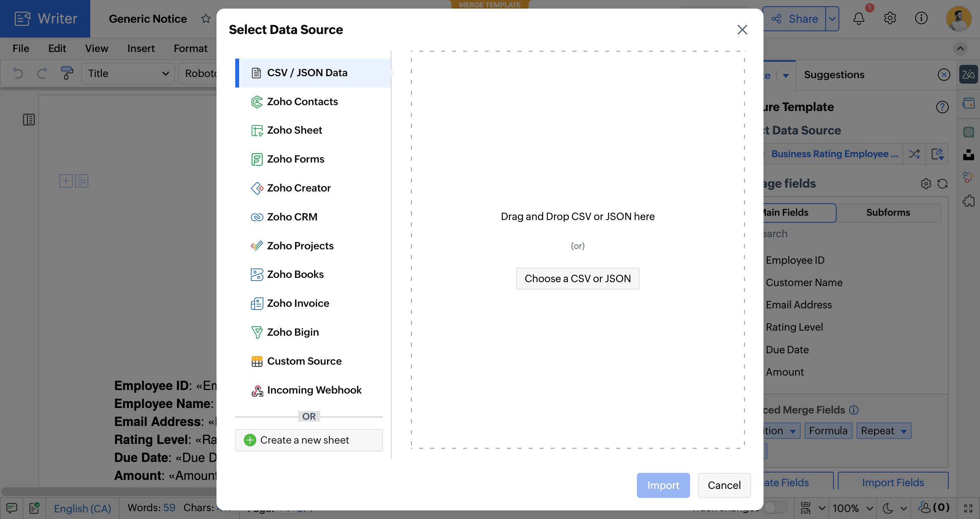Open the Insert menu
Viewport: 980px width, 519px height.
[141, 48]
